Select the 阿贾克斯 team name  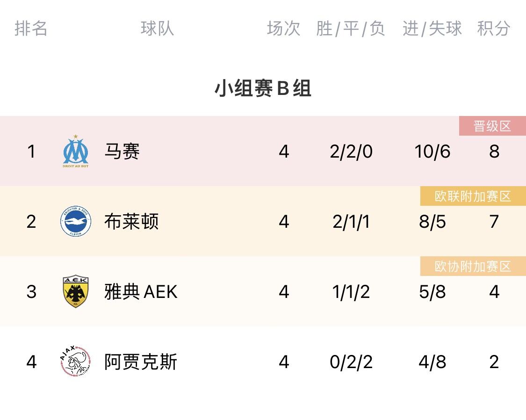[141, 362]
